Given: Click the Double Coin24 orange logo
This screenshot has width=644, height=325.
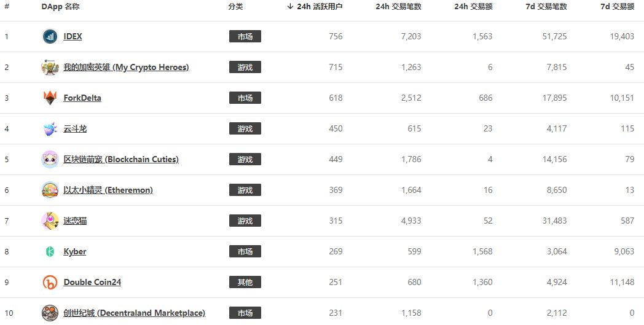Looking at the screenshot, I should tap(50, 282).
